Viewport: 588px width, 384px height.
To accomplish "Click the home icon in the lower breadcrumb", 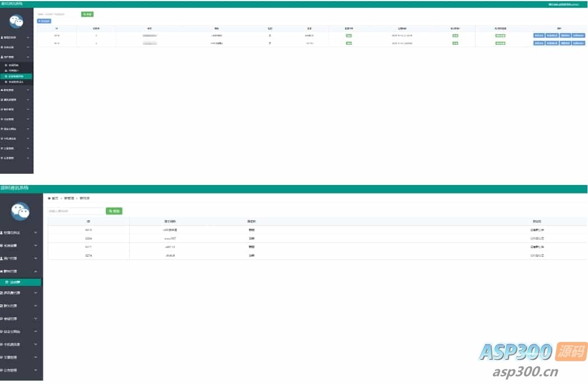I will [49, 198].
